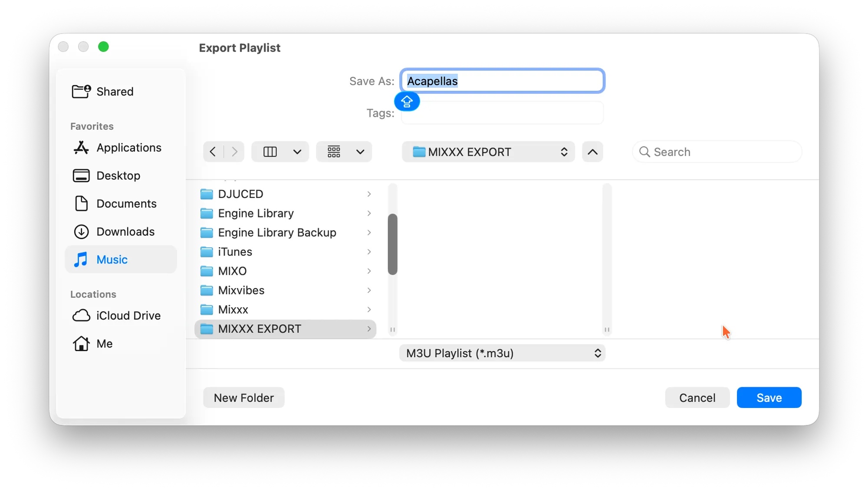Click the Caps Lock indicator icon
The image size is (868, 490).
pyautogui.click(x=407, y=102)
